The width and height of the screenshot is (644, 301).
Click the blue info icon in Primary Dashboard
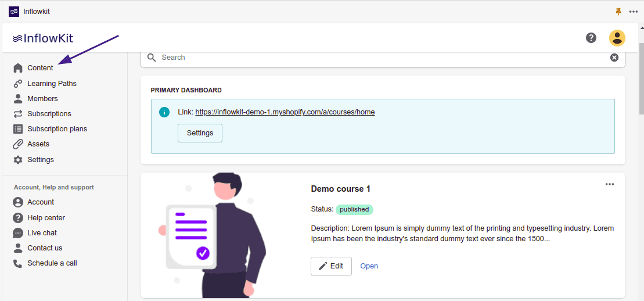(x=164, y=112)
